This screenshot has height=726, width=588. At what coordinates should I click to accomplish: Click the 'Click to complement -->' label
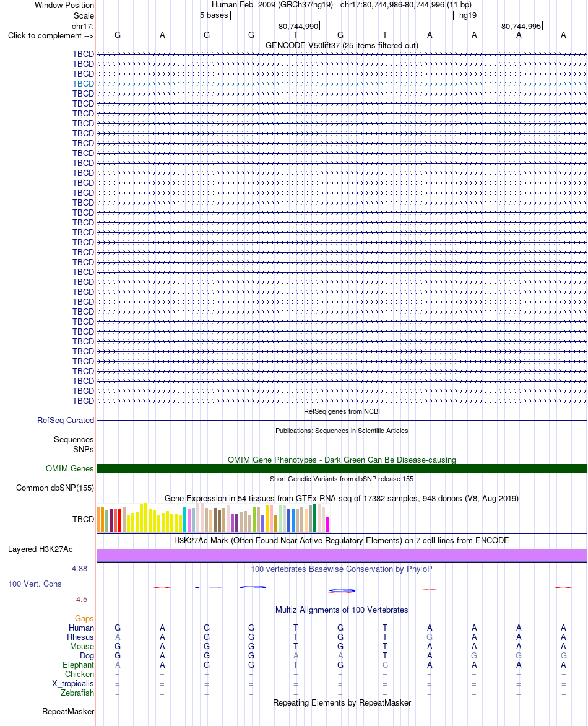[51, 36]
